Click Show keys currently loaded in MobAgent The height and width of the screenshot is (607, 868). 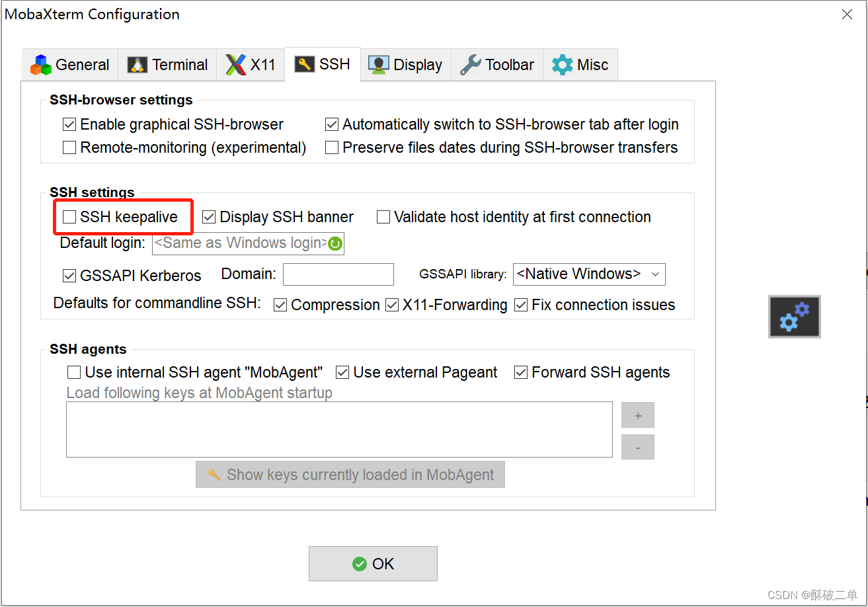tap(350, 475)
